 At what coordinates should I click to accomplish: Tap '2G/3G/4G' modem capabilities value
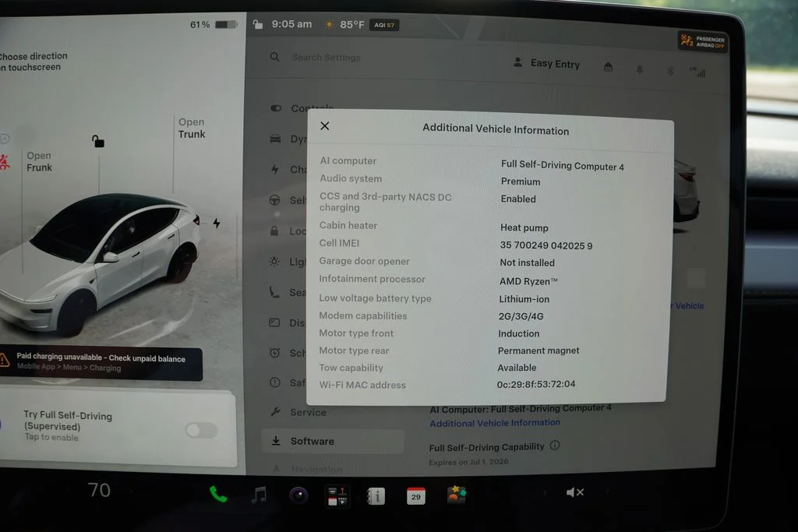click(x=521, y=316)
